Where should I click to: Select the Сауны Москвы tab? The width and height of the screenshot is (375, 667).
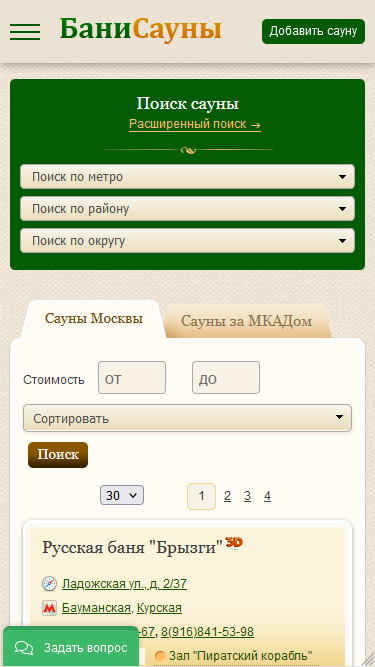94,319
